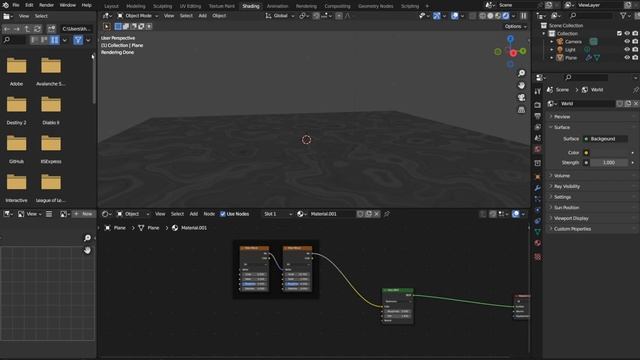Hide the Camera object in outliner
640x360 pixels.
[627, 42]
